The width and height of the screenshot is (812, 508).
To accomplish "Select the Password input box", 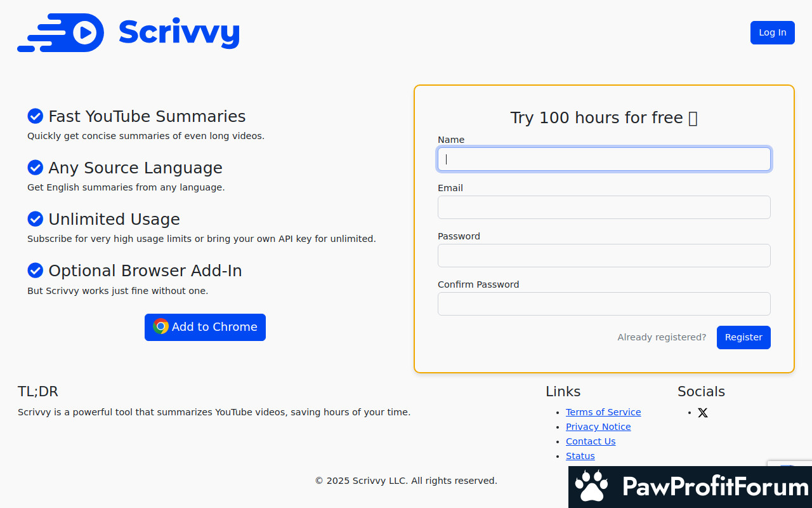I will (x=604, y=256).
